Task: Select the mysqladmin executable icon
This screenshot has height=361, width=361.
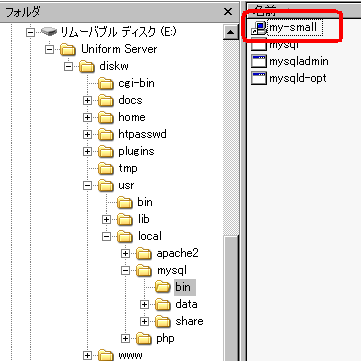Action: (259, 61)
